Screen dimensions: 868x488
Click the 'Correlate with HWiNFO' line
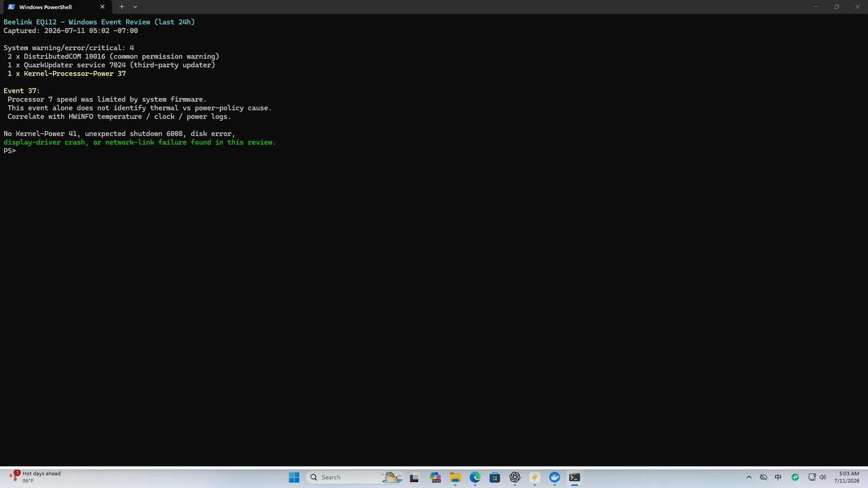pos(119,117)
